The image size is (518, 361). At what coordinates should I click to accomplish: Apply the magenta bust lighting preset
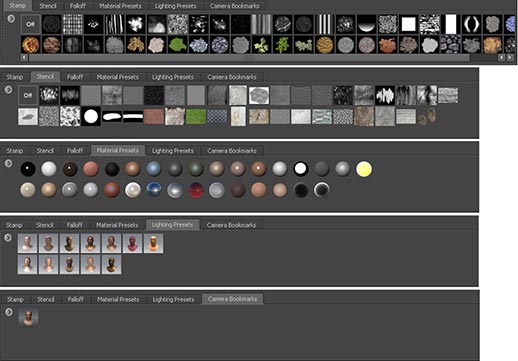tap(132, 243)
